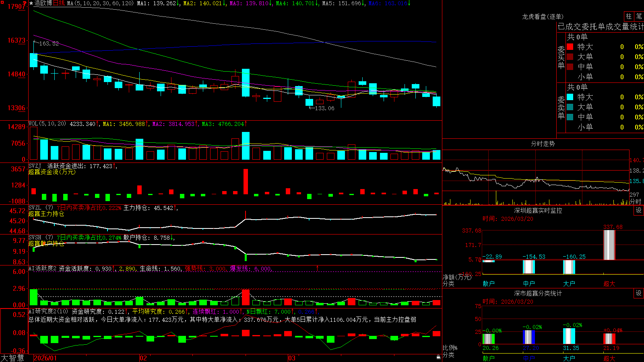Click the blue 中户 27.20 bar in 分类统计
This screenshot has width=644, height=362.
pos(529,337)
